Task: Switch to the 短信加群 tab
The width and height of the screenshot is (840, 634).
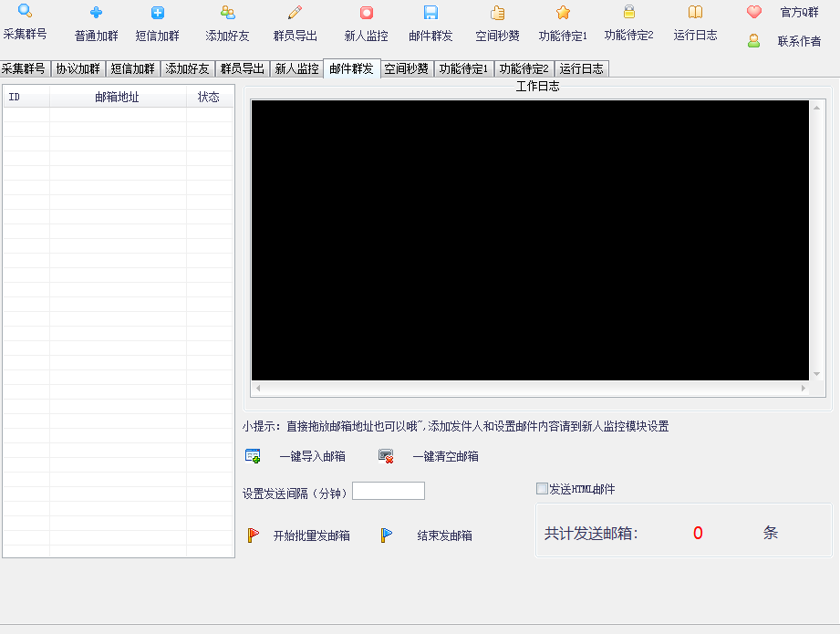Action: click(x=133, y=68)
